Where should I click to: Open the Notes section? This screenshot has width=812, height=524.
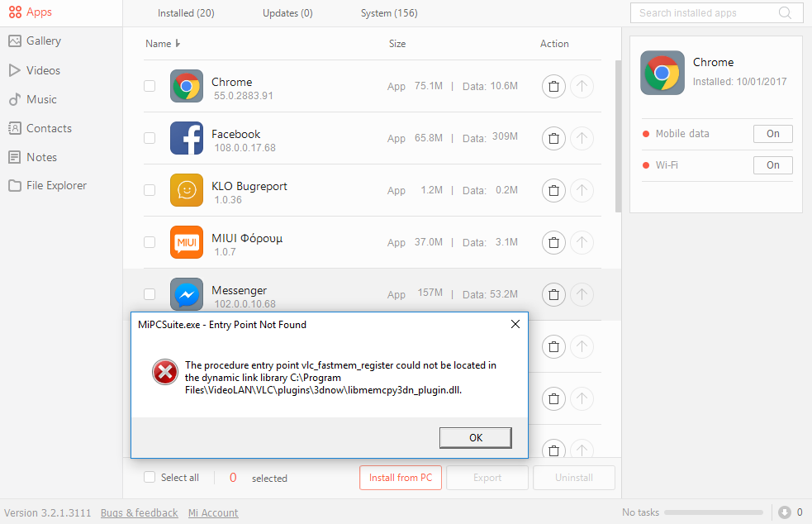[x=32, y=157]
